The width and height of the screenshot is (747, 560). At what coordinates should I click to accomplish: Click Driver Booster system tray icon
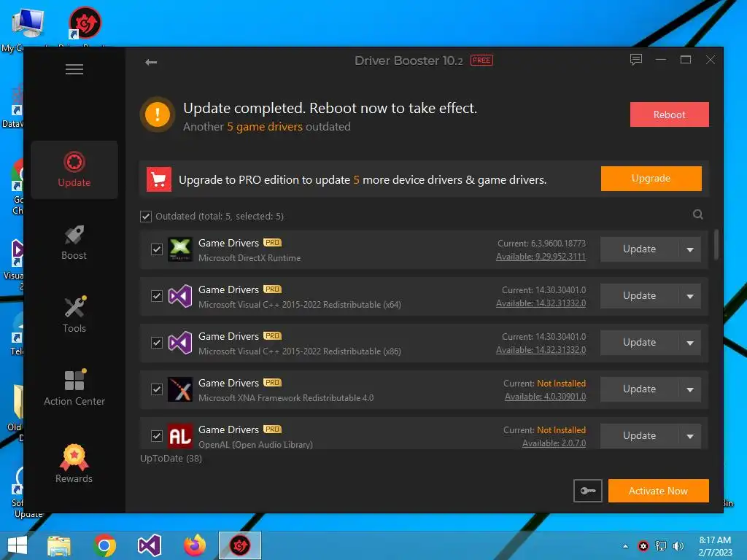pos(643,545)
